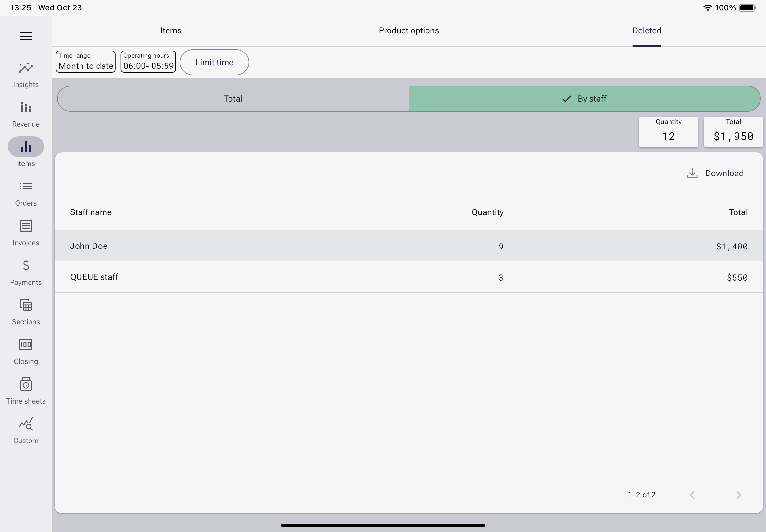The width and height of the screenshot is (766, 532).
Task: Open the Payments section
Action: pos(26,272)
